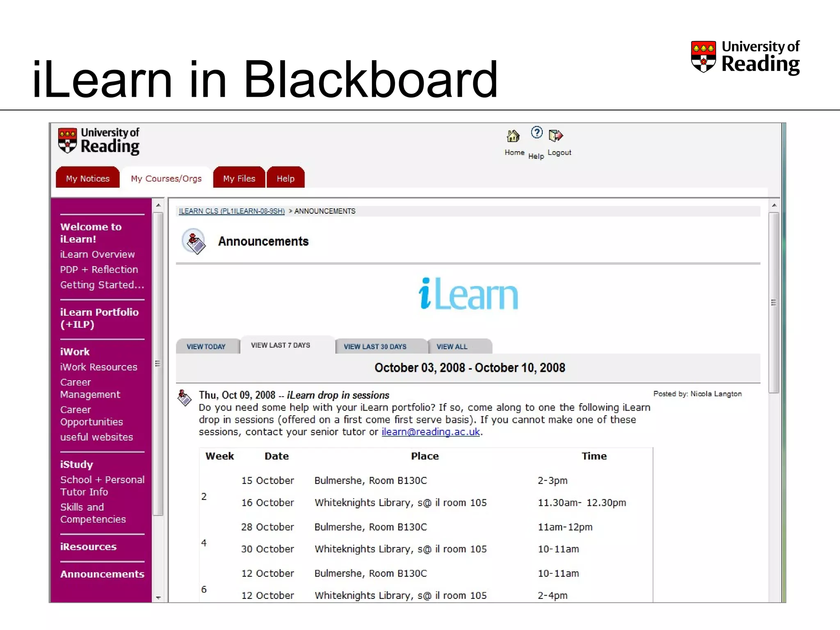The height and width of the screenshot is (630, 840).
Task: Click the iLearn logo banner
Action: tap(468, 294)
